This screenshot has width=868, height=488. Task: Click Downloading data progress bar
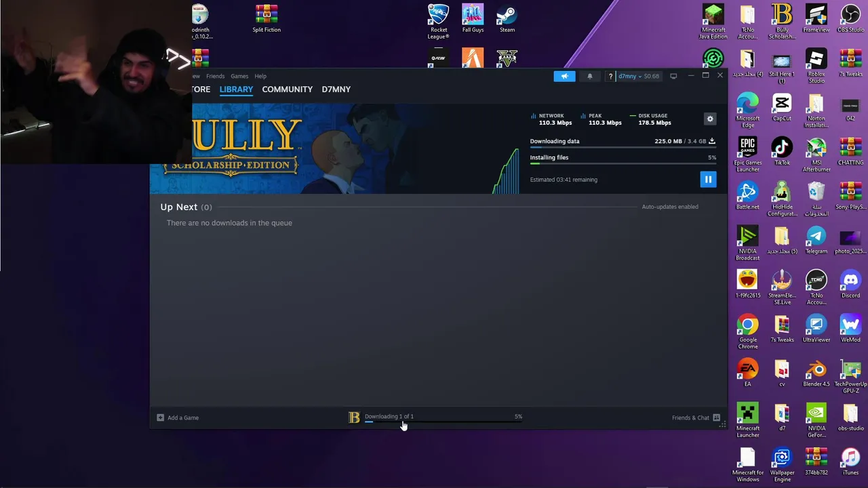(623, 147)
